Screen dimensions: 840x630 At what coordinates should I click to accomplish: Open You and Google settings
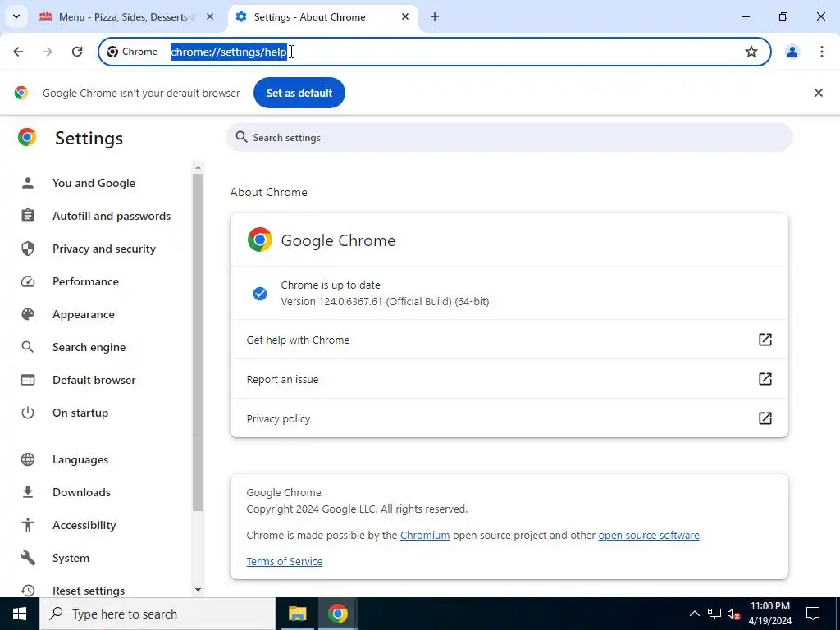point(94,183)
